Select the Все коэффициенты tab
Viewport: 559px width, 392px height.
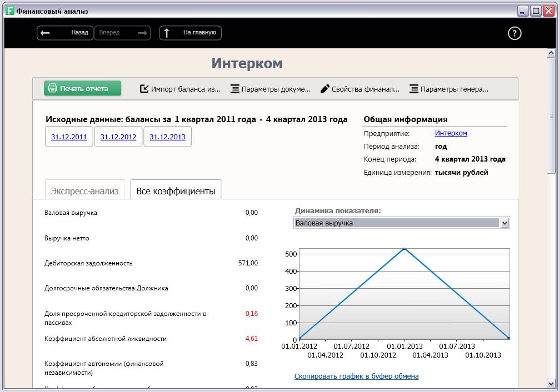[176, 191]
